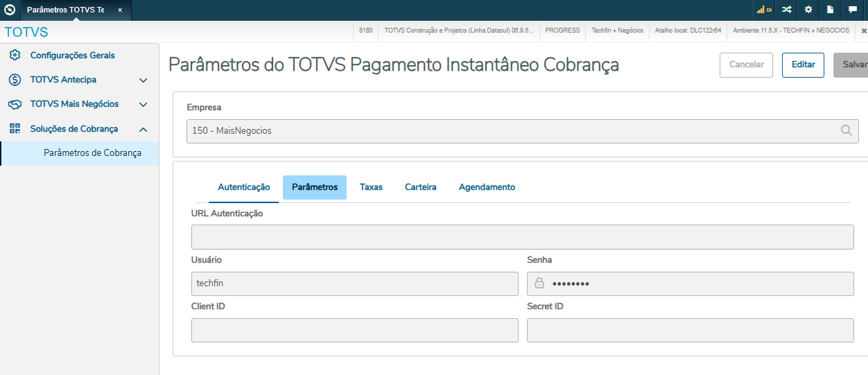
Task: Open the chat speech bubble icon
Action: [853, 10]
